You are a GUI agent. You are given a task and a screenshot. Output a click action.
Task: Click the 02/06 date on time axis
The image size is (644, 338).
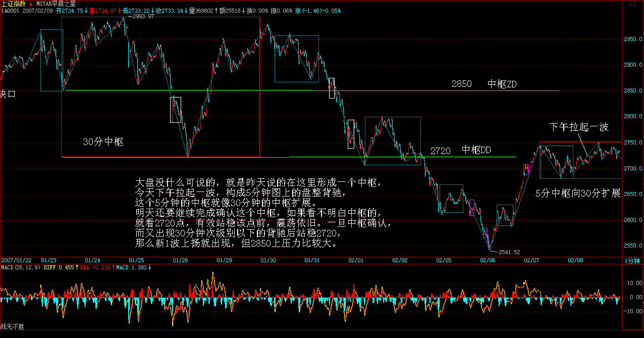(487, 260)
